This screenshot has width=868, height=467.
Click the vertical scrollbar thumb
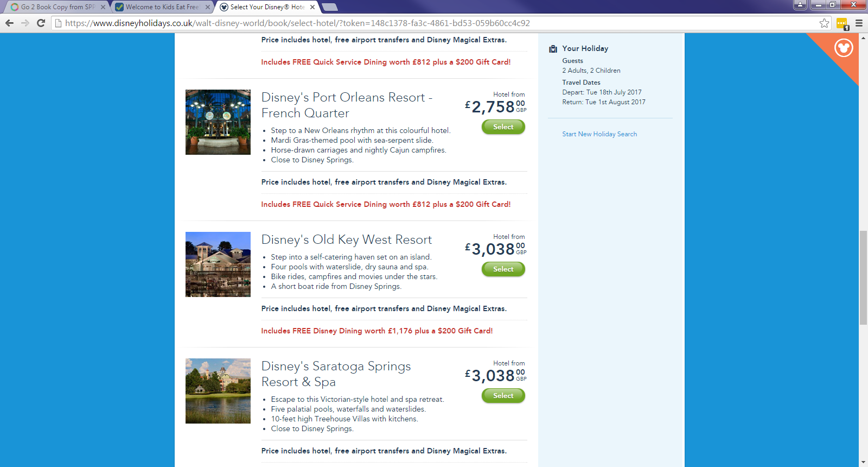click(x=863, y=277)
